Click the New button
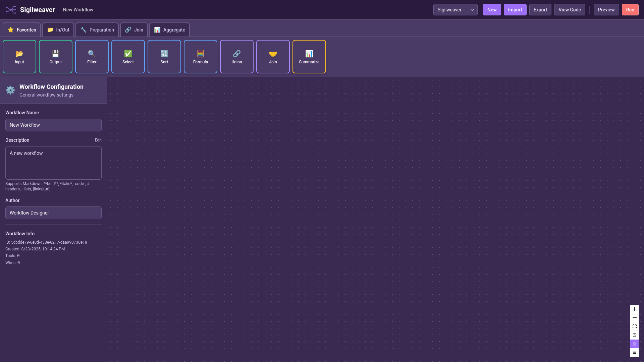This screenshot has width=644, height=362. pos(492,10)
